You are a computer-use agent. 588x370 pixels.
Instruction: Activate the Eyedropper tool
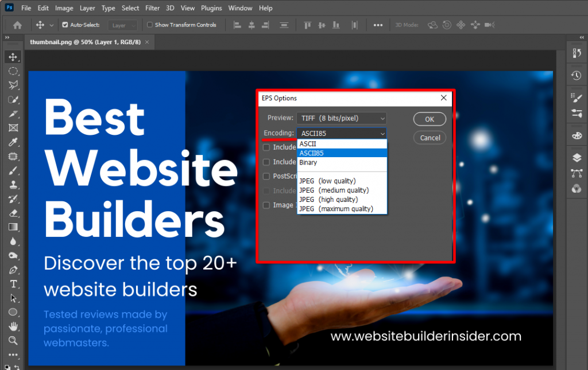tap(13, 142)
